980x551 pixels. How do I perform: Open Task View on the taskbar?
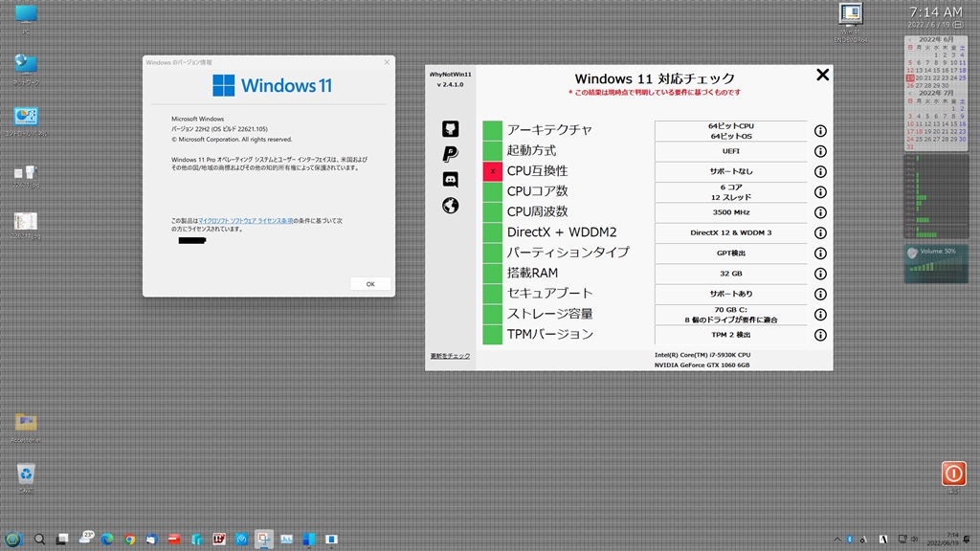coord(62,539)
